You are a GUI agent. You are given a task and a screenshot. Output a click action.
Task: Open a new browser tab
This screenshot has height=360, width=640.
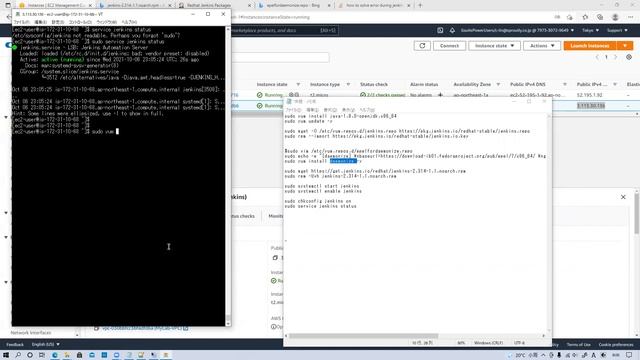click(420, 5)
